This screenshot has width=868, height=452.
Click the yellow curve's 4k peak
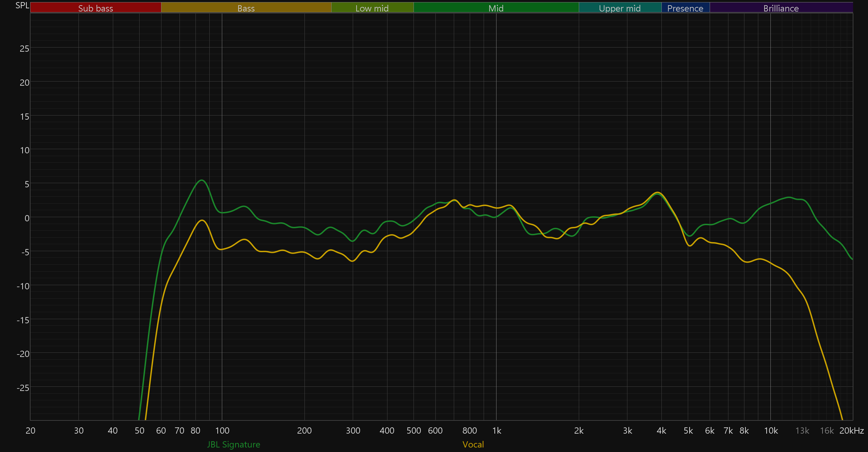pos(658,192)
